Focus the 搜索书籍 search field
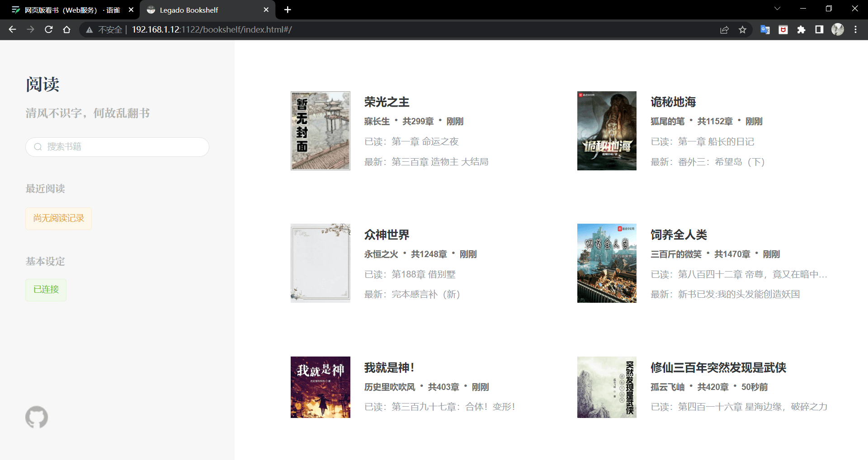Viewport: 868px width, 460px height. coord(117,147)
